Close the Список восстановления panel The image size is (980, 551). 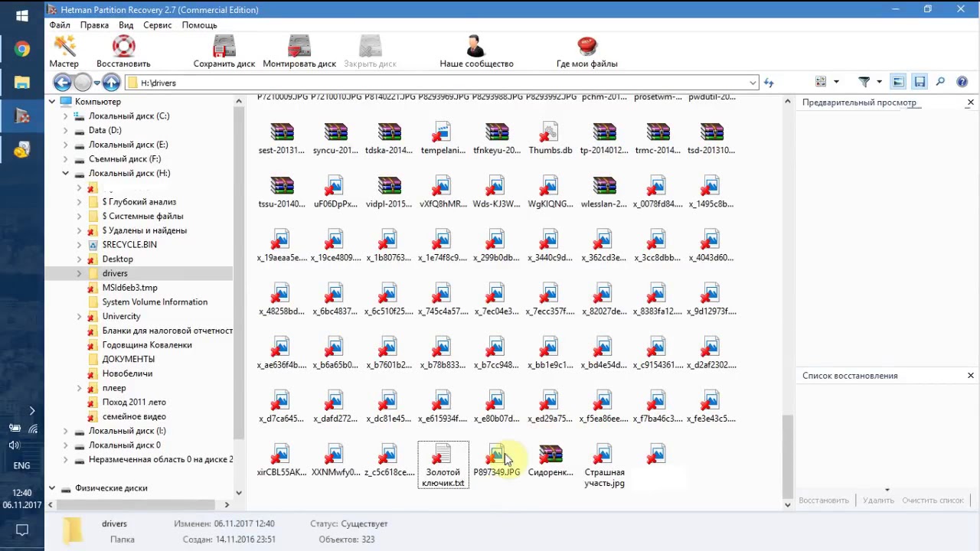tap(970, 375)
